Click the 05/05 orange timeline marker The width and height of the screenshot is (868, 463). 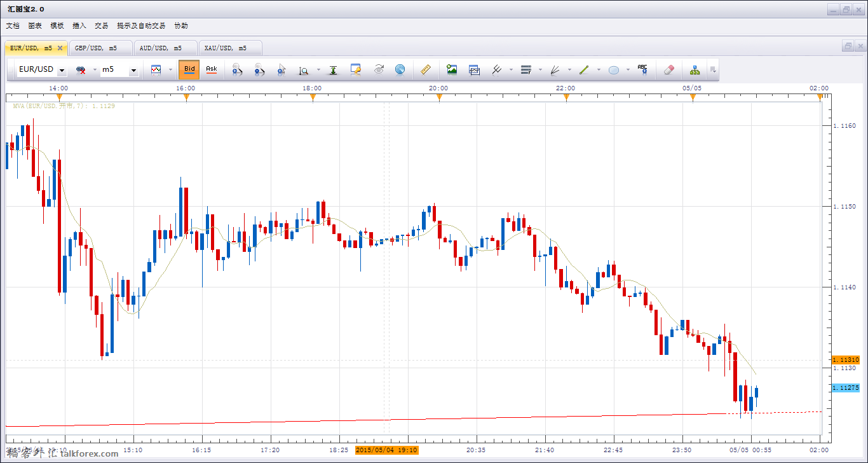click(693, 97)
